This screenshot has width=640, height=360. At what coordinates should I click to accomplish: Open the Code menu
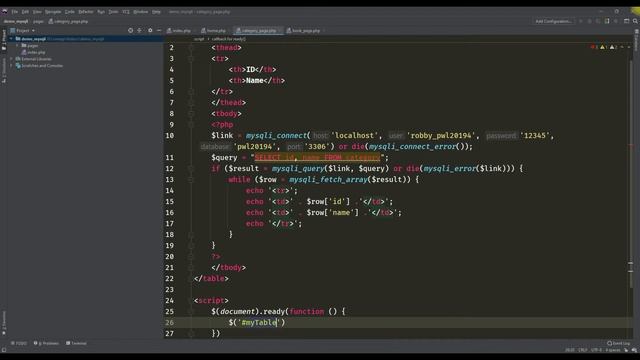coord(70,12)
